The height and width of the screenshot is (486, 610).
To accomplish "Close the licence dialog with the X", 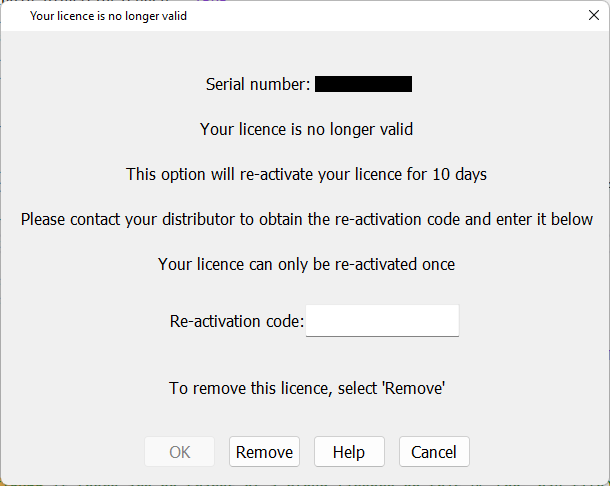I will pyautogui.click(x=594, y=15).
